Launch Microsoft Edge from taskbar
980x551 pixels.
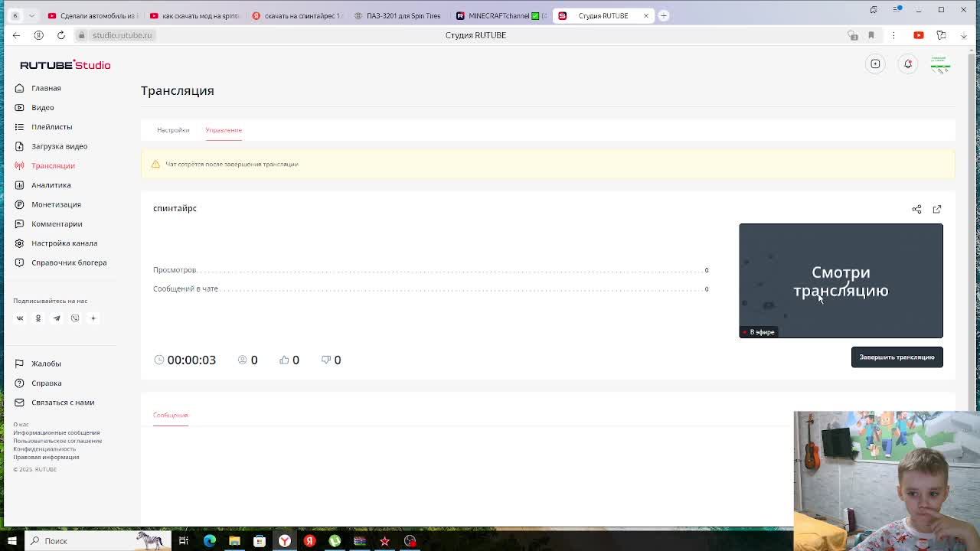pos(209,541)
